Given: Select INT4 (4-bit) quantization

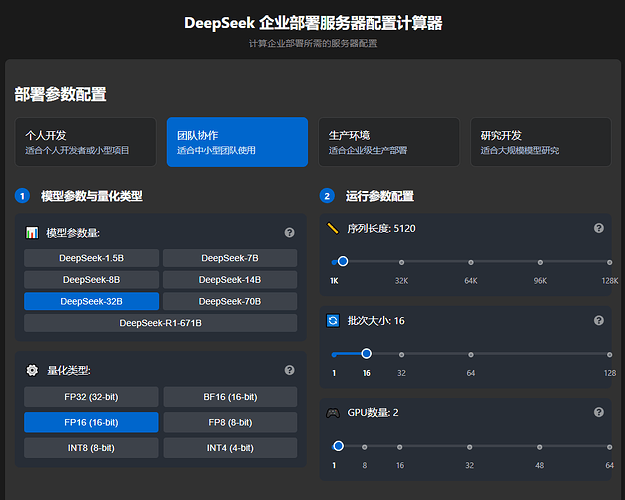Looking at the screenshot, I should point(230,448).
